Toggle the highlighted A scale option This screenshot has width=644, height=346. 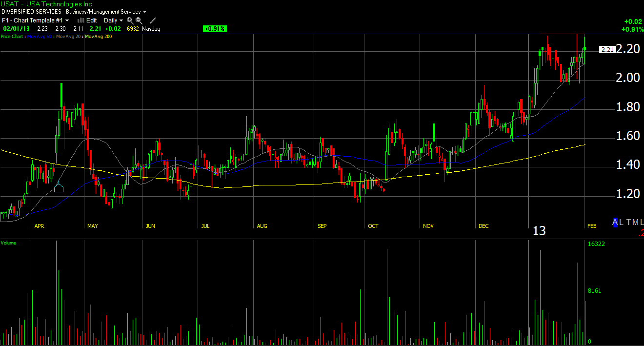616,222
